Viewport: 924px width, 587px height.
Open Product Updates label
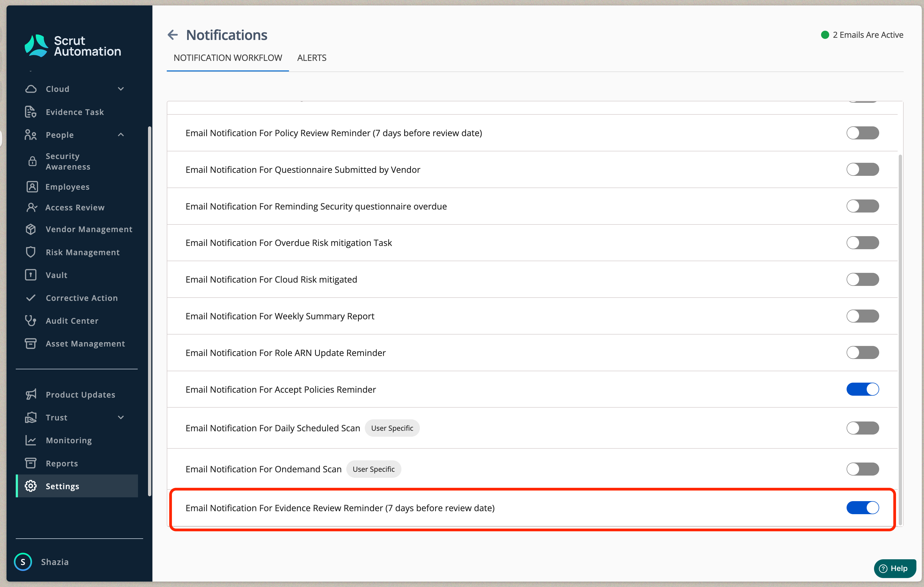[81, 395]
